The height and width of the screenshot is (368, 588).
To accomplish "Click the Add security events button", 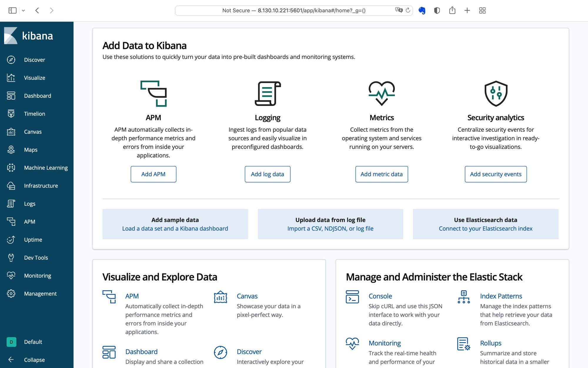I will (x=495, y=174).
